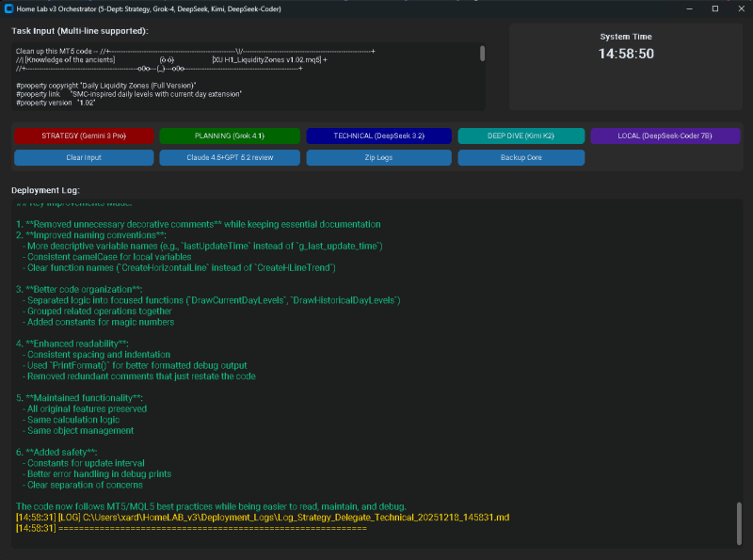Click the System Time display panel
Viewport: 753px width, 560px height.
626,66
